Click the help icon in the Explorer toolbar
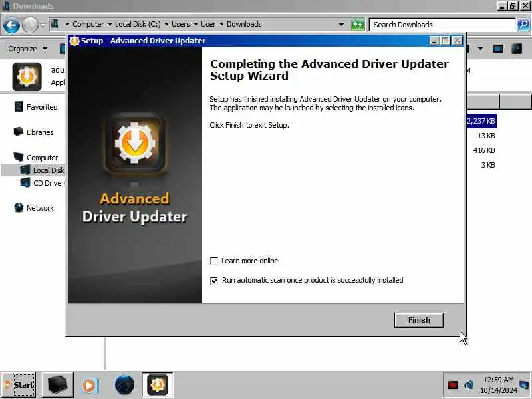 click(x=517, y=49)
